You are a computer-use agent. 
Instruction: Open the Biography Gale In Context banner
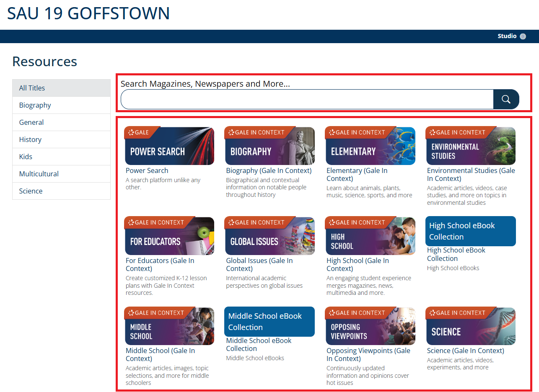pyautogui.click(x=269, y=146)
